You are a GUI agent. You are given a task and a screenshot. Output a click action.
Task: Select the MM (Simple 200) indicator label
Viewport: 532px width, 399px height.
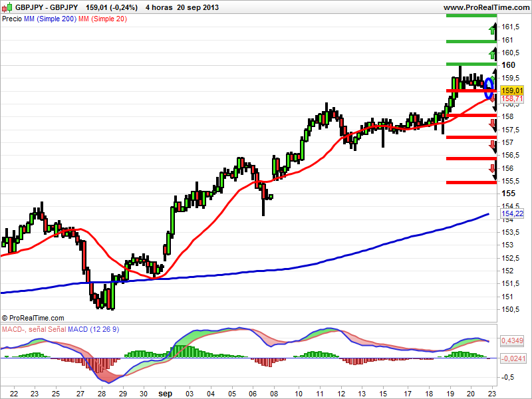pyautogui.click(x=51, y=19)
